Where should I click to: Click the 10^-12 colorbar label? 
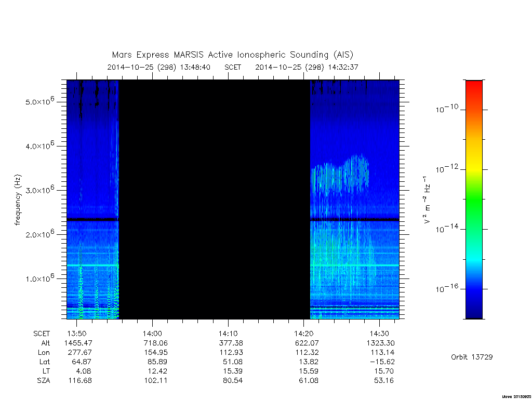(446, 168)
